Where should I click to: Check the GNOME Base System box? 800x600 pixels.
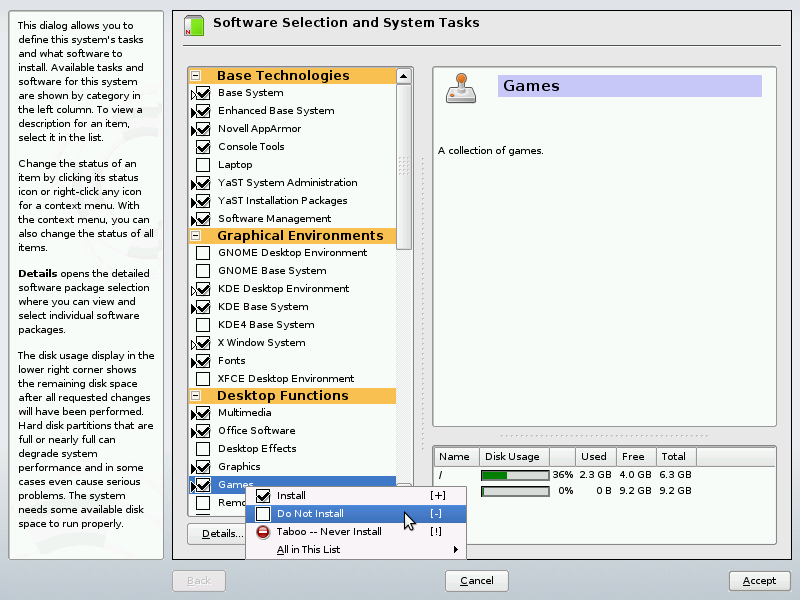pos(203,271)
